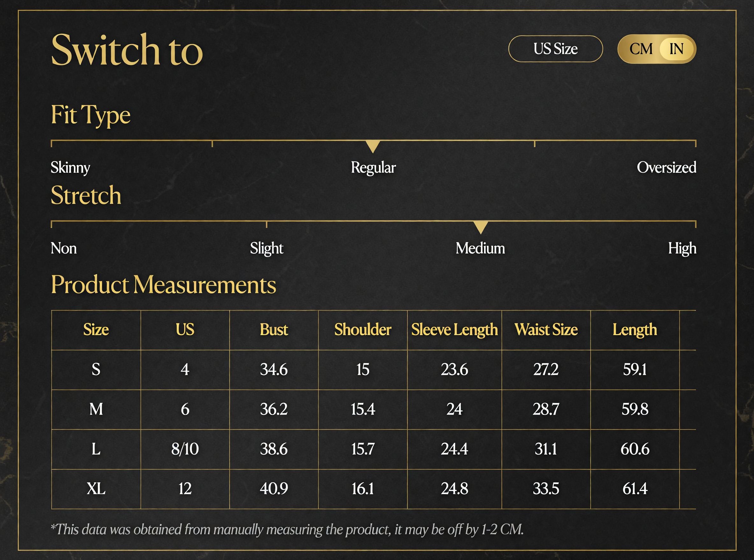Screen dimensions: 754x560
Task: Click the Switch to heading
Action: point(127,50)
